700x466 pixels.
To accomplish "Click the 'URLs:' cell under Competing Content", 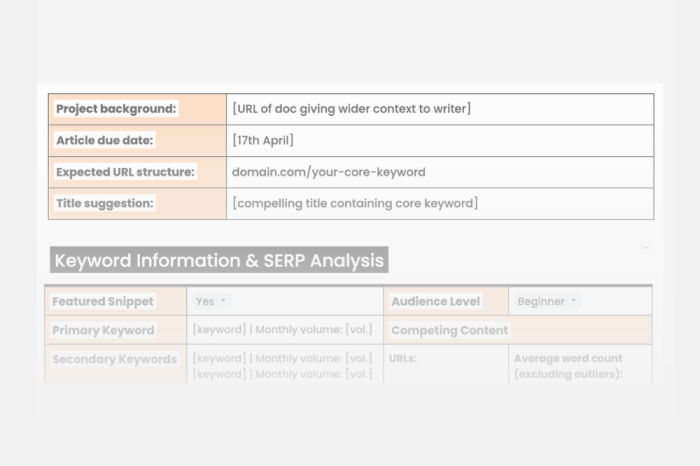I will [x=404, y=359].
